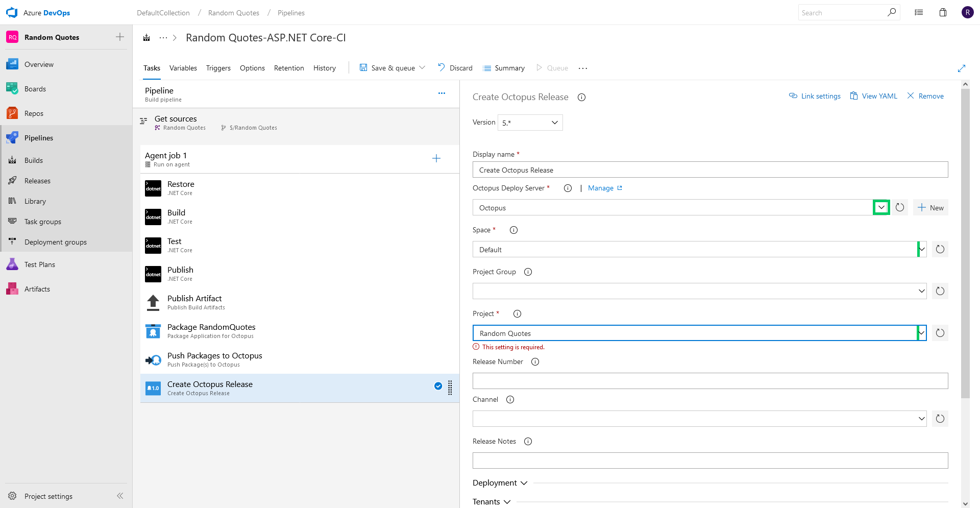Open breadcrumb ellipsis before pipeline name
This screenshot has width=980, height=508.
(163, 38)
